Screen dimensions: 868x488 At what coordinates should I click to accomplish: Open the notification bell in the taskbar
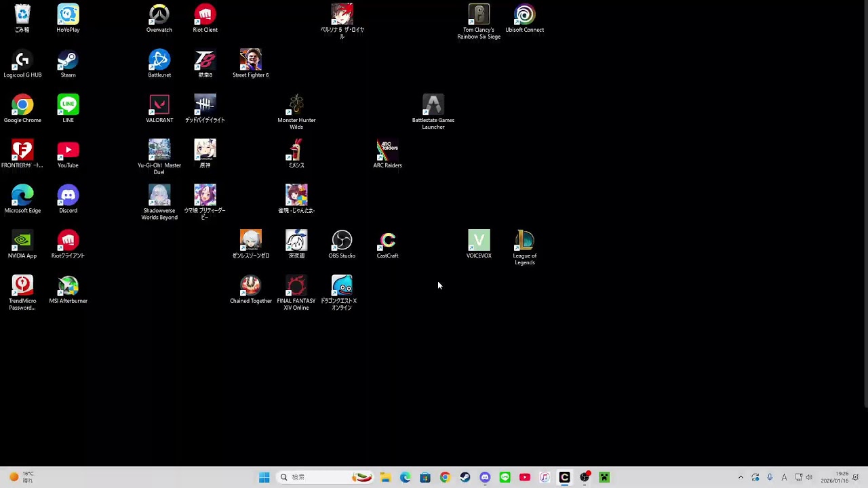pyautogui.click(x=856, y=477)
